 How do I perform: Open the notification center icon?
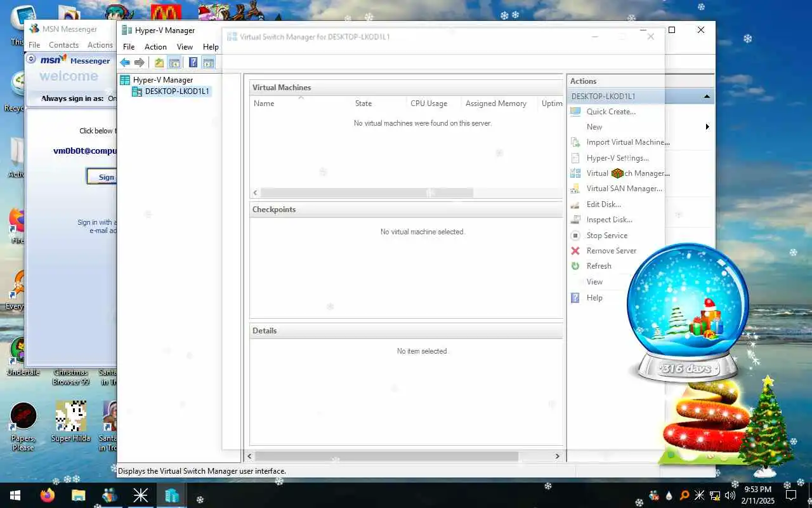pyautogui.click(x=791, y=495)
